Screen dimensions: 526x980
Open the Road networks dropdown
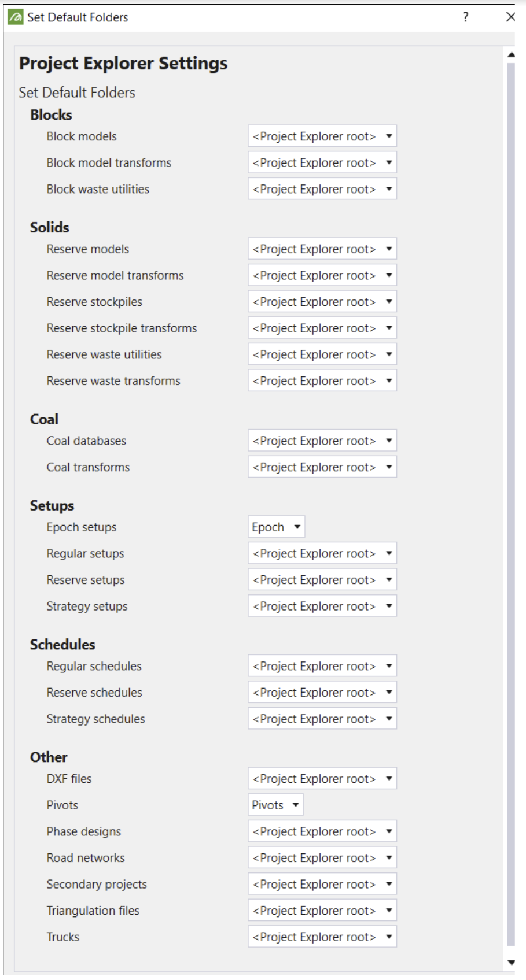pos(322,858)
